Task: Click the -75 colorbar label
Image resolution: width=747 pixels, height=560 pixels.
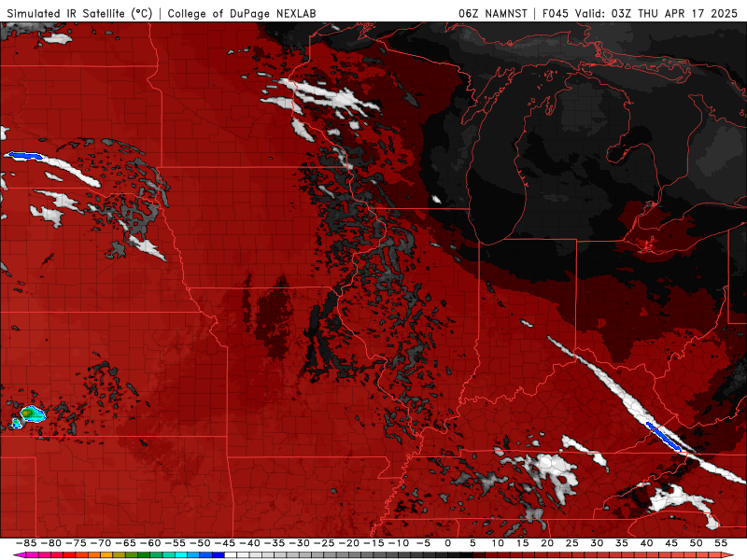Action: pyautogui.click(x=76, y=543)
